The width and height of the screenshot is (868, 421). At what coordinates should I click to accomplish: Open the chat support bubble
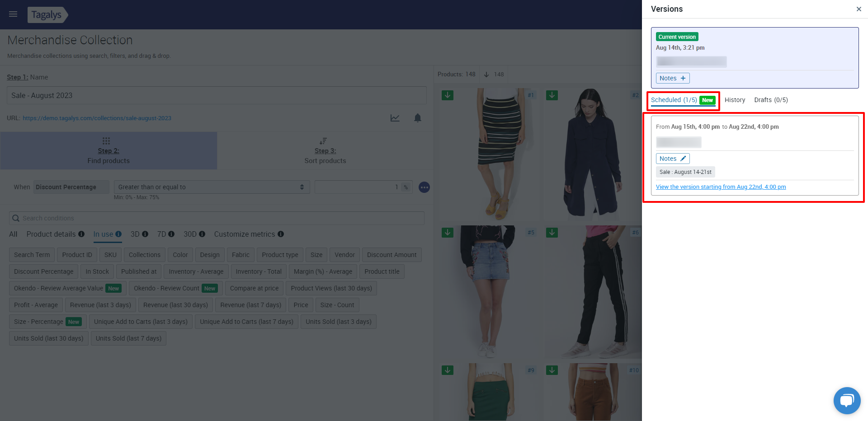(847, 401)
